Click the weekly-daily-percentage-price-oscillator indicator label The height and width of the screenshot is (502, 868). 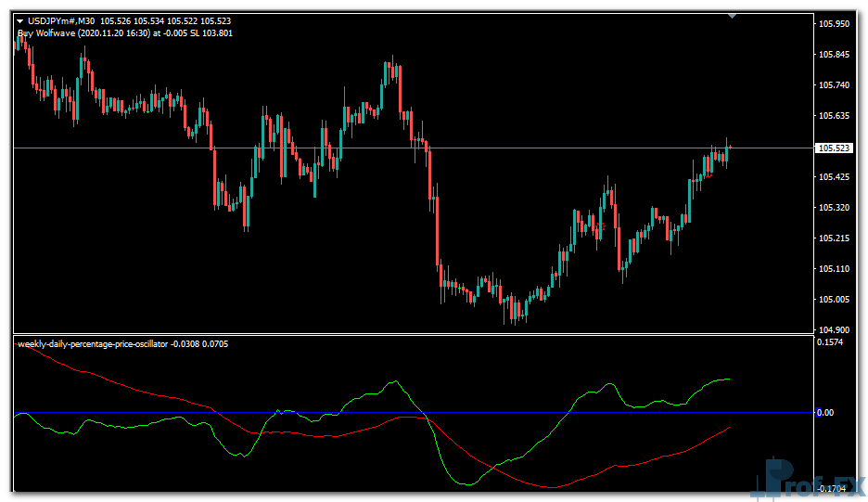coord(93,344)
